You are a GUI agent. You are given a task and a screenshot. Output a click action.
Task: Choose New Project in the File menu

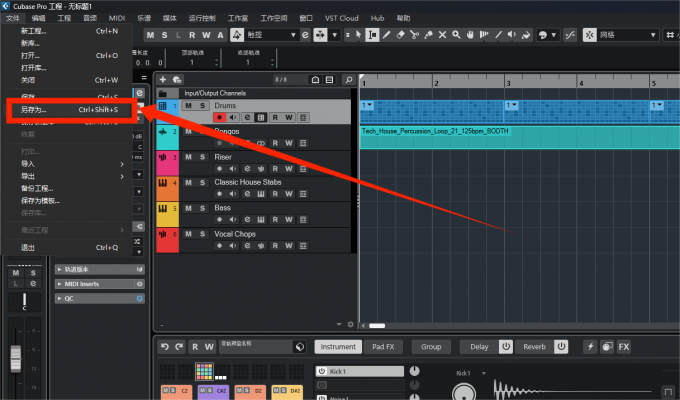67,31
